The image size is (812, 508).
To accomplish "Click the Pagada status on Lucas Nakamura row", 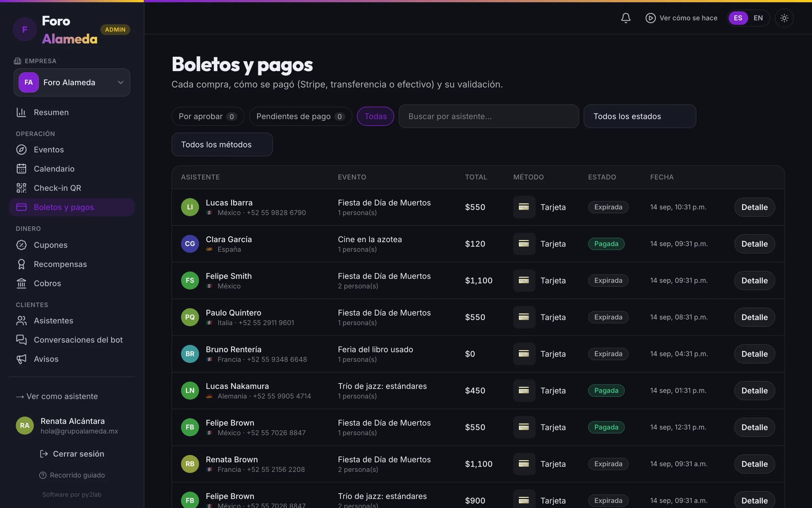I will point(606,390).
